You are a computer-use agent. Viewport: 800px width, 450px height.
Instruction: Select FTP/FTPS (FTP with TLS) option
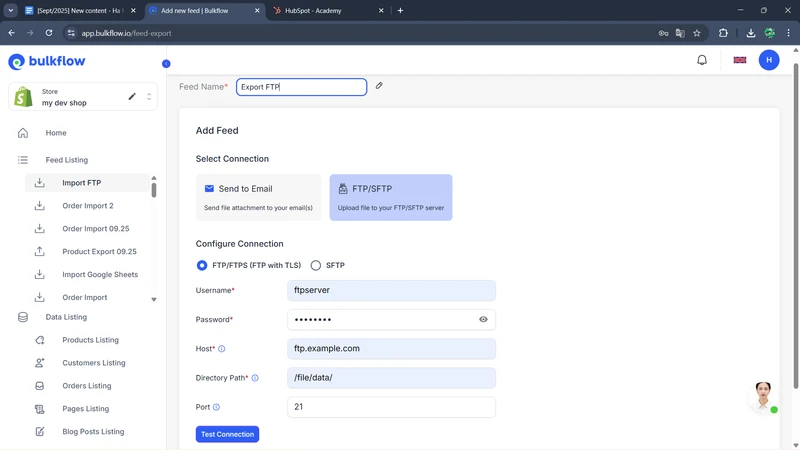202,266
